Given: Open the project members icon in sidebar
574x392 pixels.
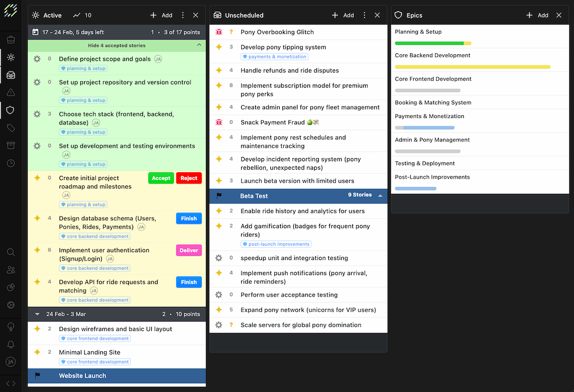Looking at the screenshot, I should click(x=10, y=270).
